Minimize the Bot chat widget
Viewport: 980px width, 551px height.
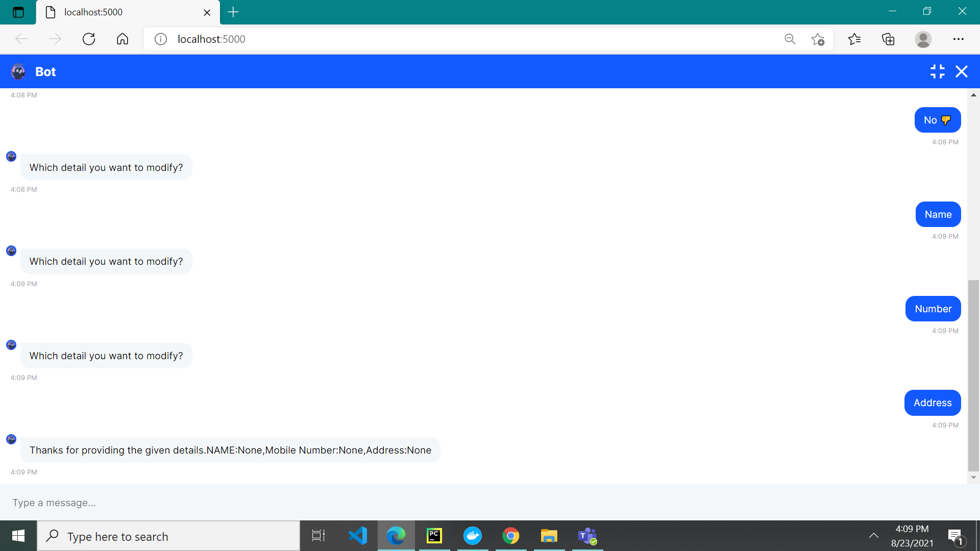click(937, 71)
